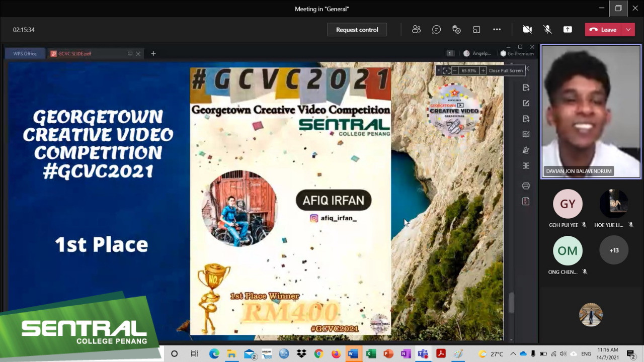Click the fifth icon in the WPS right sidebar
This screenshot has width=644, height=362.
tap(526, 150)
